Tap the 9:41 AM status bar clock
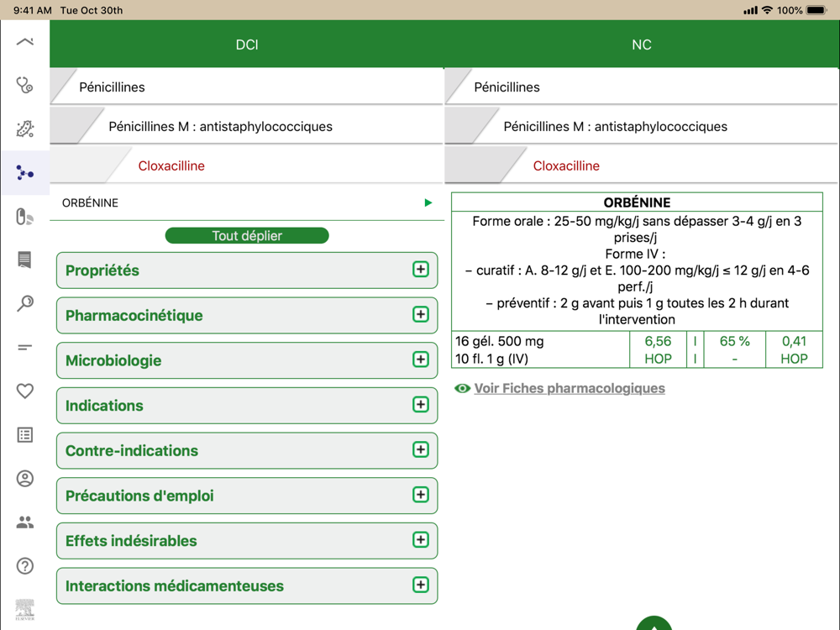The image size is (840, 630). point(33,10)
